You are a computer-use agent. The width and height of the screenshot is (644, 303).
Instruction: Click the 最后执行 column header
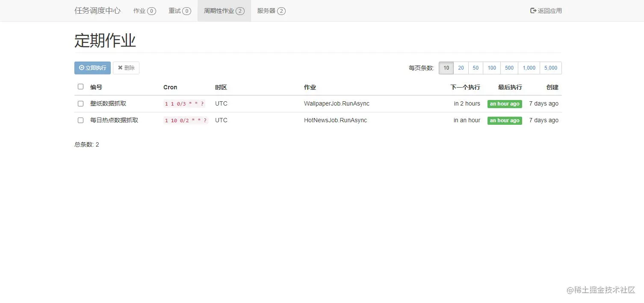(x=510, y=87)
